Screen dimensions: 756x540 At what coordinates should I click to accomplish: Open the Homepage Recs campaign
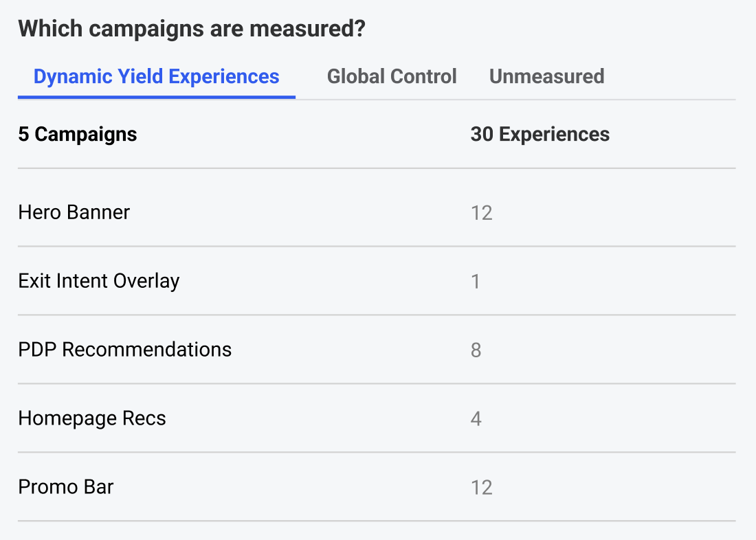[377, 418]
